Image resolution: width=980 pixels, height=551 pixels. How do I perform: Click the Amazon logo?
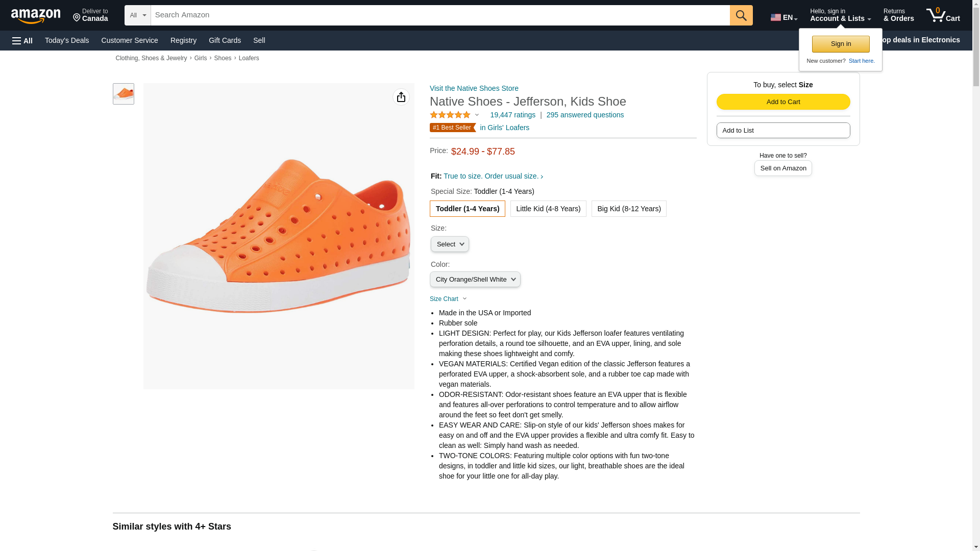(36, 16)
